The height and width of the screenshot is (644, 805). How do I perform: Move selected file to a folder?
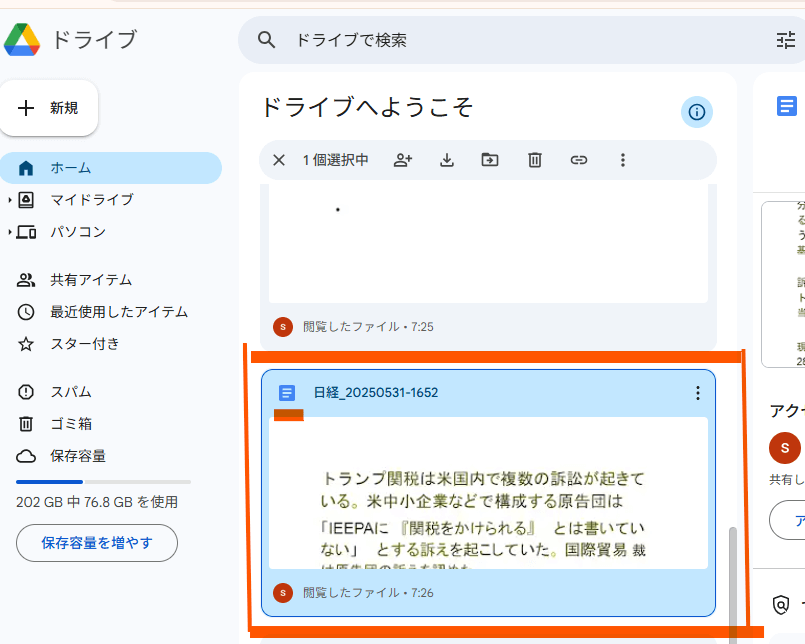[x=490, y=160]
